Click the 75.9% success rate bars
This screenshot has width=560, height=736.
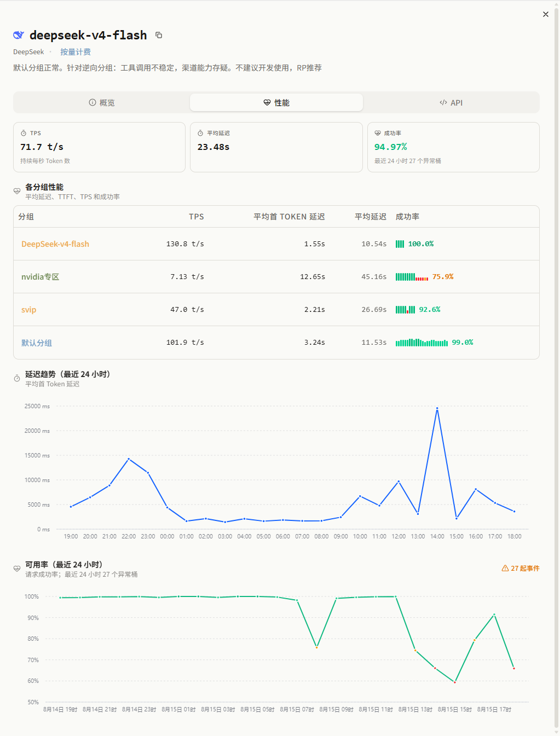coord(412,277)
